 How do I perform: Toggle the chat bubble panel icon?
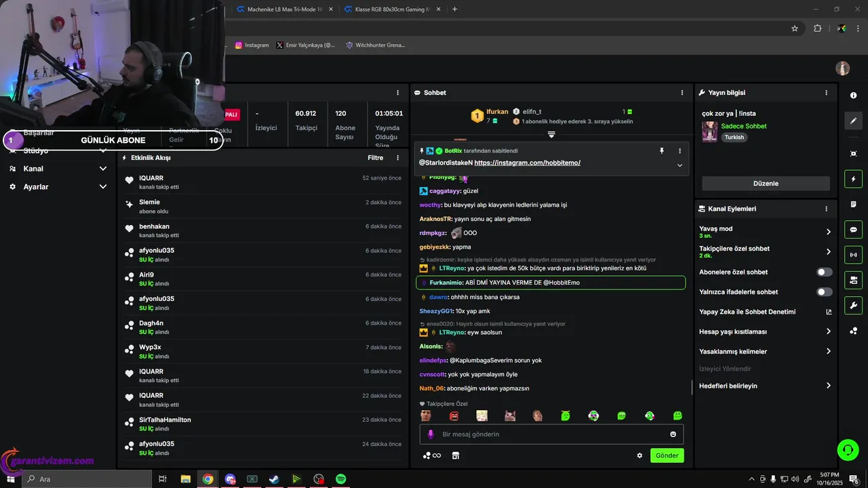tap(853, 230)
